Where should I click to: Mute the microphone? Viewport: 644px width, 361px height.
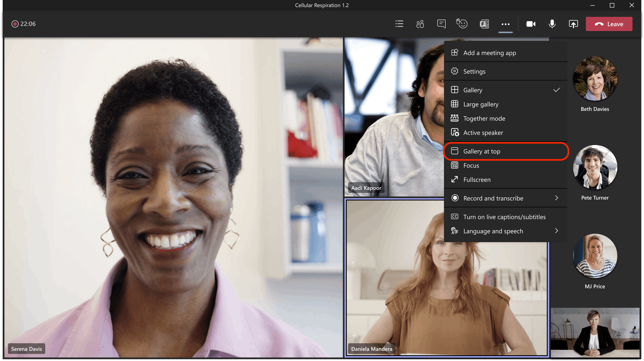point(552,24)
